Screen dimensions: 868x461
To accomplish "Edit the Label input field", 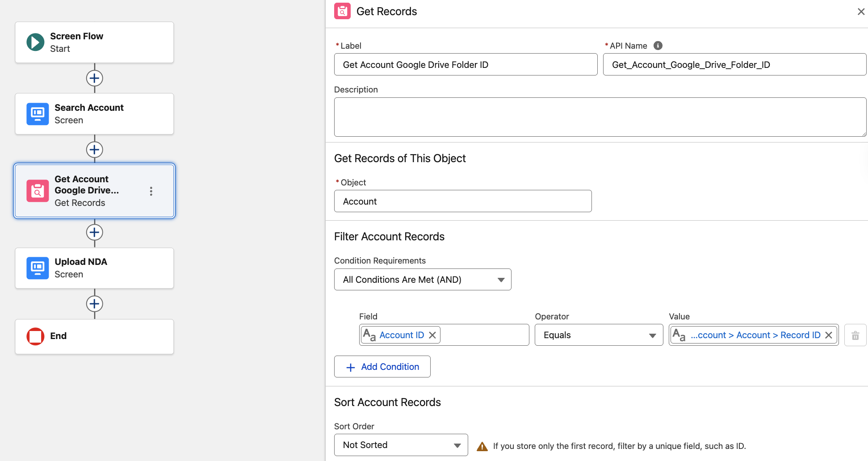I will tap(465, 64).
